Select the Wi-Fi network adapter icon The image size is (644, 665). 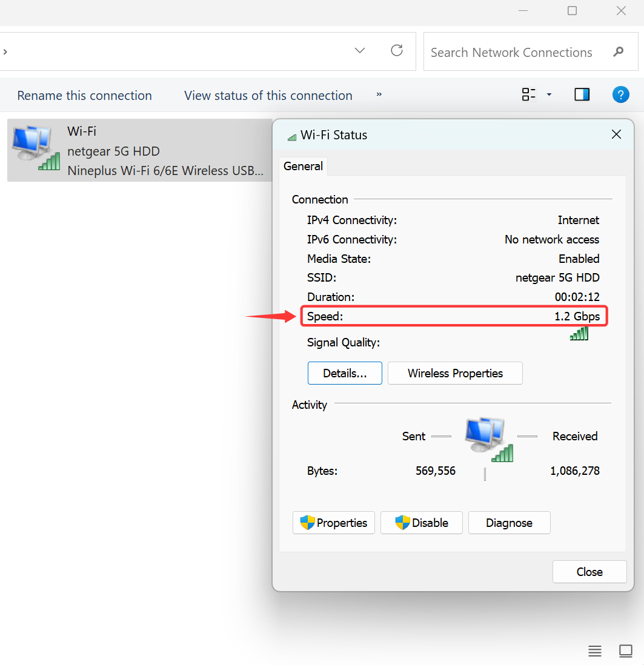[x=36, y=148]
